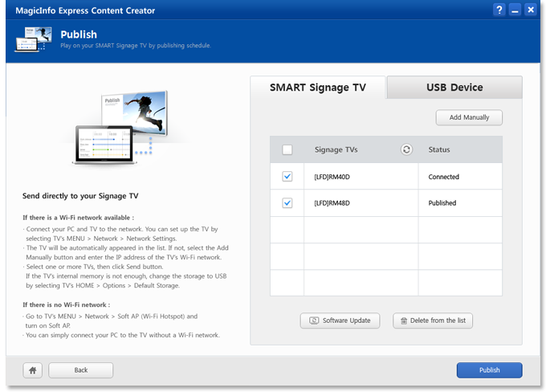Click the 'Send directly to your Signage TV' heading
The height and width of the screenshot is (392, 546).
click(x=80, y=196)
